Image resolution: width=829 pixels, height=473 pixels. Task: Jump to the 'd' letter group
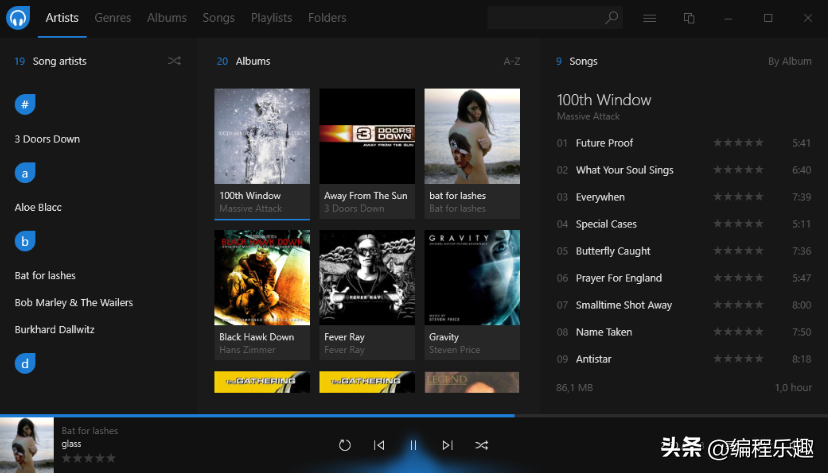tap(25, 363)
